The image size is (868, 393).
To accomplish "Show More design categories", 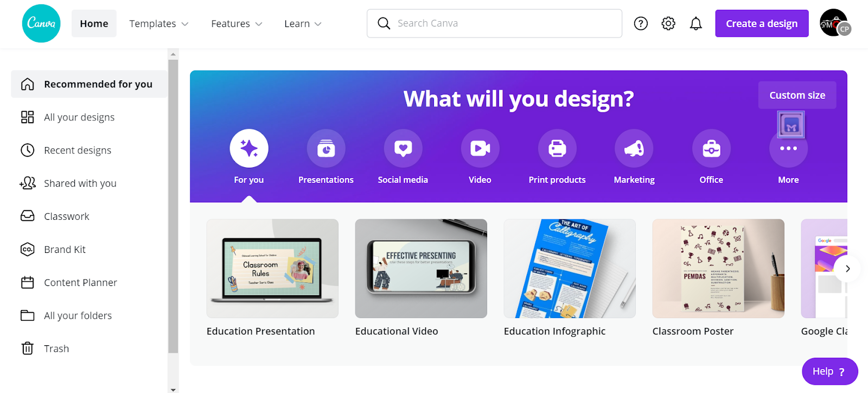I will tap(788, 148).
